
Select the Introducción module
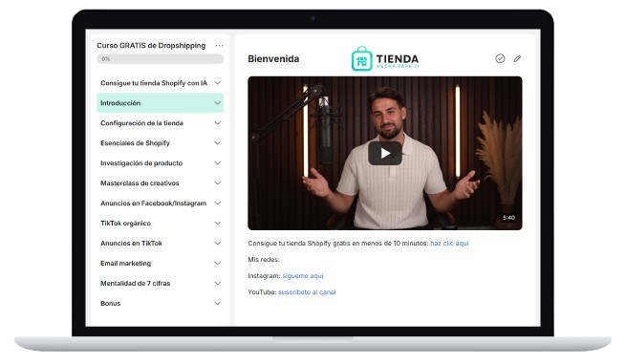pyautogui.click(x=161, y=103)
